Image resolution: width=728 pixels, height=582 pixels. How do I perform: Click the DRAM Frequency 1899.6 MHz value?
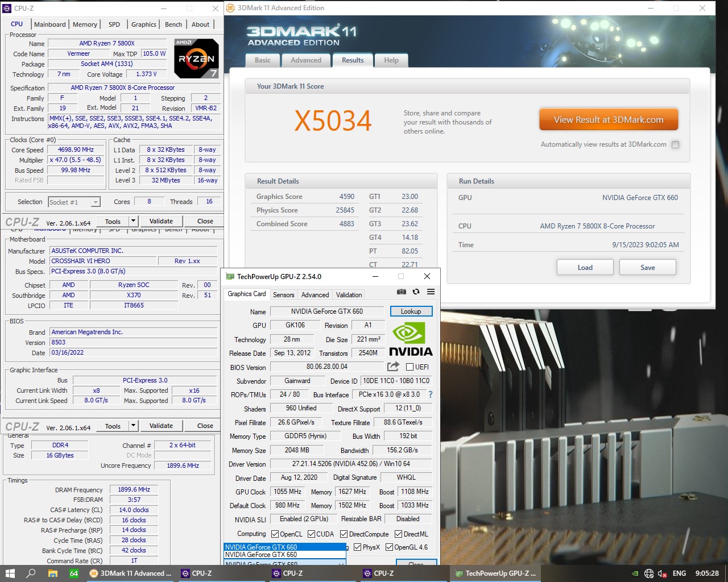134,489
